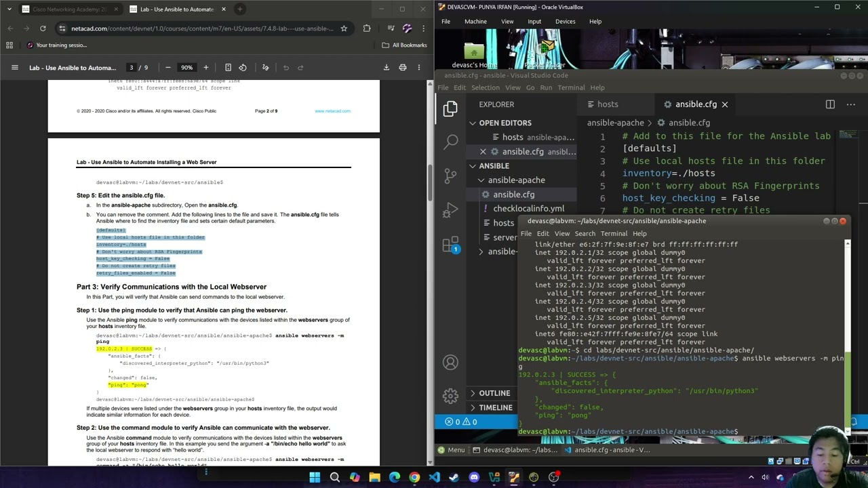Open the VS Code Explorer activity icon

[x=450, y=108]
